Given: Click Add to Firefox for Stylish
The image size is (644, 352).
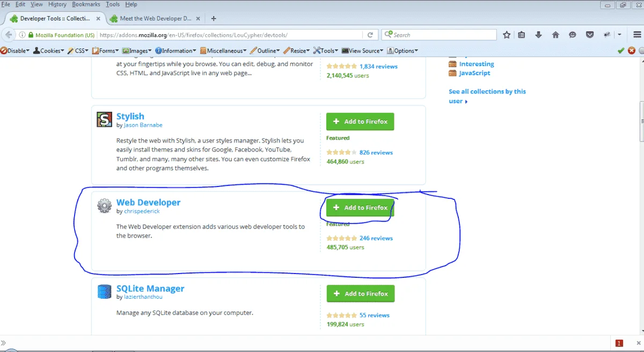Looking at the screenshot, I should coord(360,121).
